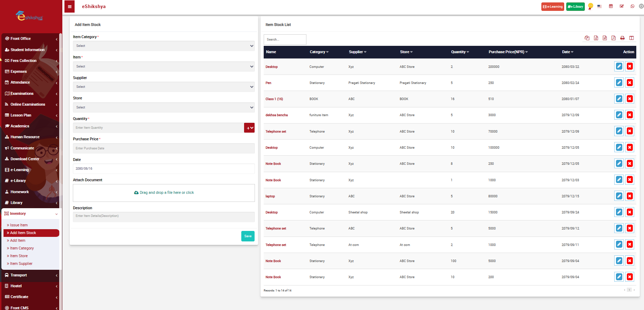Click the Save button
644x310 pixels.
[248, 236]
